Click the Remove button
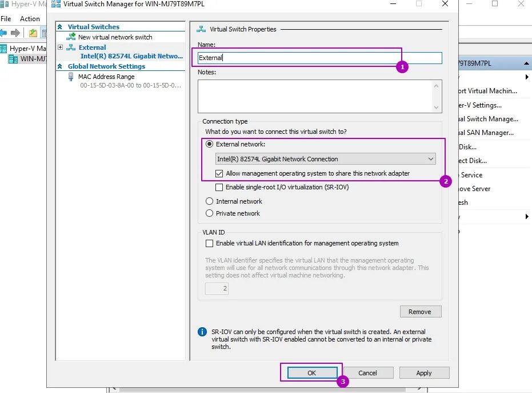 (421, 312)
